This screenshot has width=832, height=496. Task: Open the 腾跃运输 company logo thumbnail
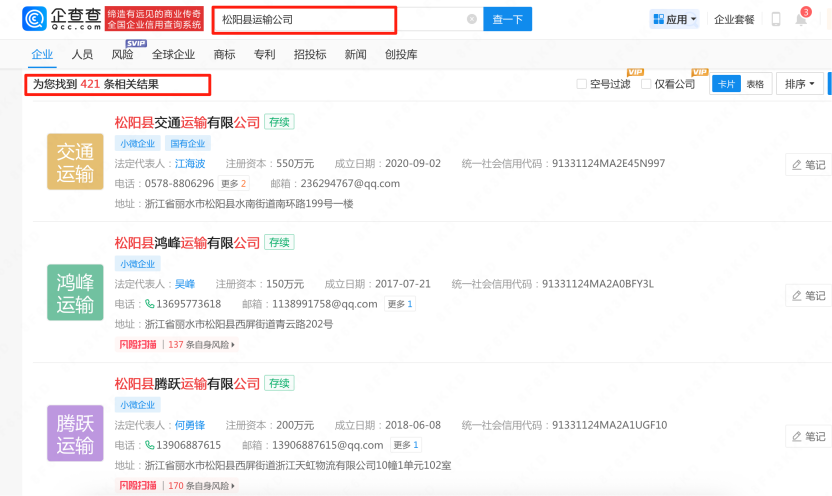(75, 433)
